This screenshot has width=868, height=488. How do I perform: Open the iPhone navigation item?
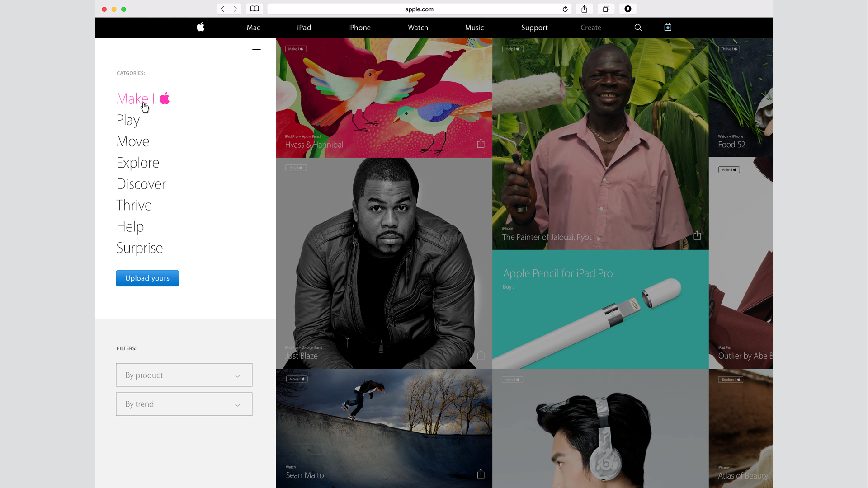click(x=359, y=28)
